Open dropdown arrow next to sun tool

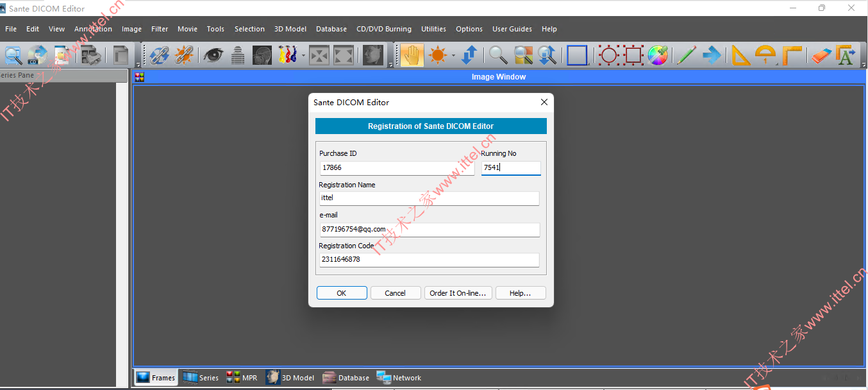453,56
